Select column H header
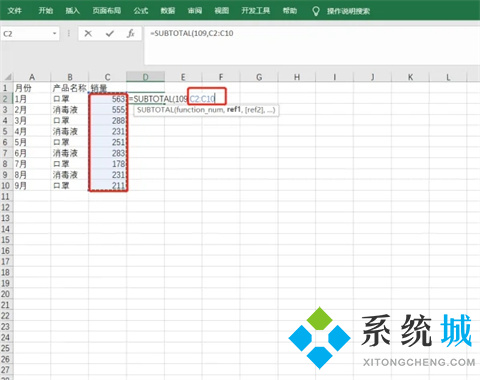The height and width of the screenshot is (380, 480). pos(297,77)
